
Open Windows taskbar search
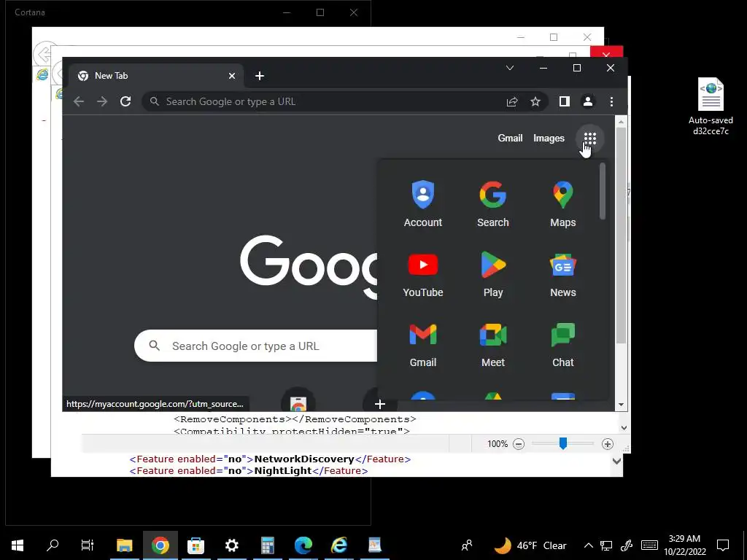coord(53,545)
